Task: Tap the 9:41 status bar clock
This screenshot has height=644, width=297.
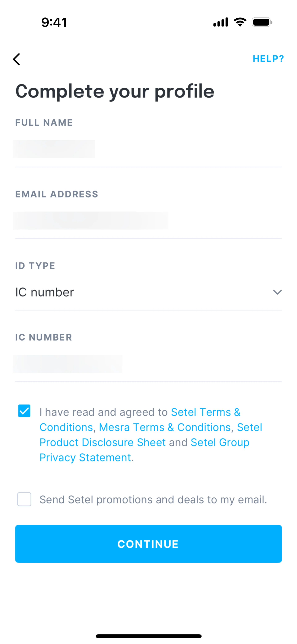Action: (54, 22)
